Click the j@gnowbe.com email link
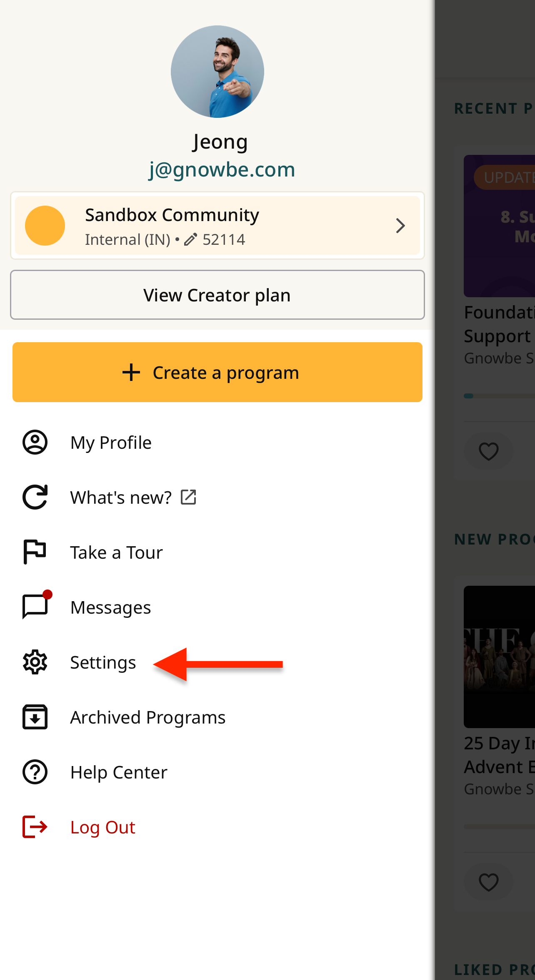Viewport: 535px width, 980px height. pyautogui.click(x=222, y=169)
